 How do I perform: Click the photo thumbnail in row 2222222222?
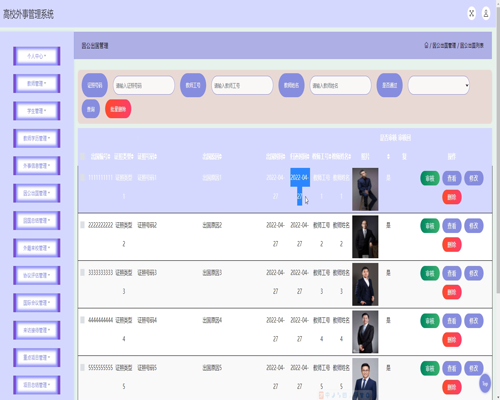click(x=365, y=237)
